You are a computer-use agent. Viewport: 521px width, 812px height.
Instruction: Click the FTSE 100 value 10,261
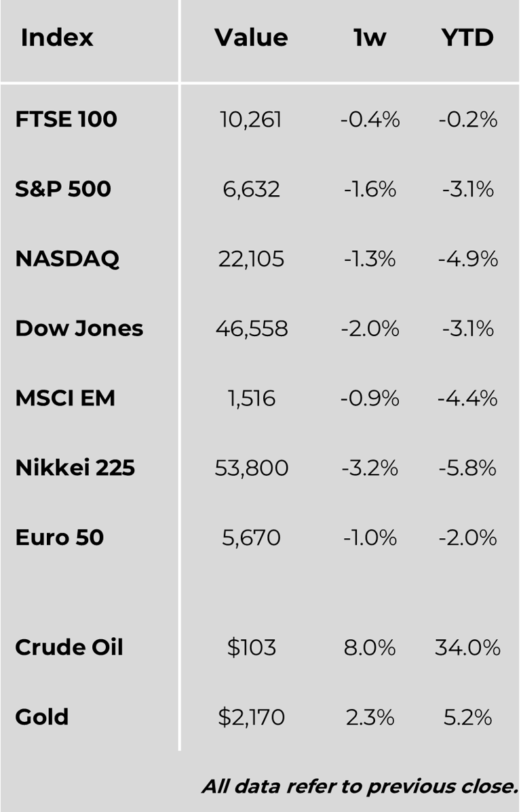click(251, 120)
